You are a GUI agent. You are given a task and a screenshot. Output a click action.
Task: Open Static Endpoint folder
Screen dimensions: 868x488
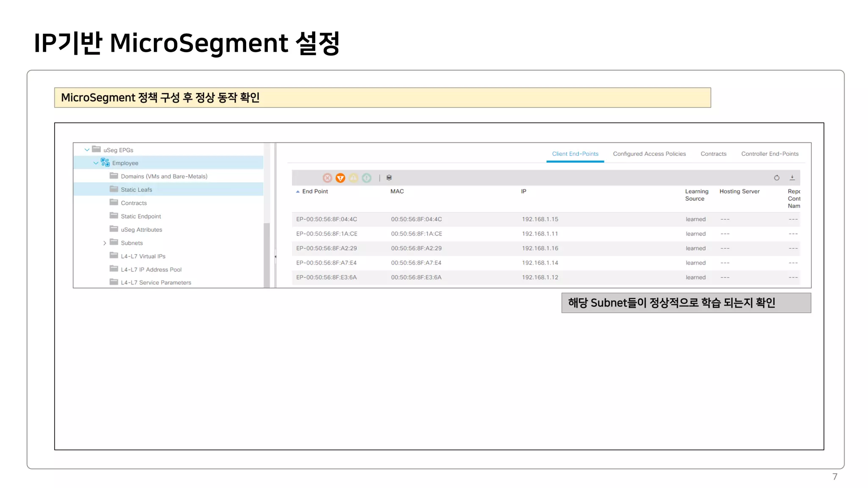tap(141, 216)
